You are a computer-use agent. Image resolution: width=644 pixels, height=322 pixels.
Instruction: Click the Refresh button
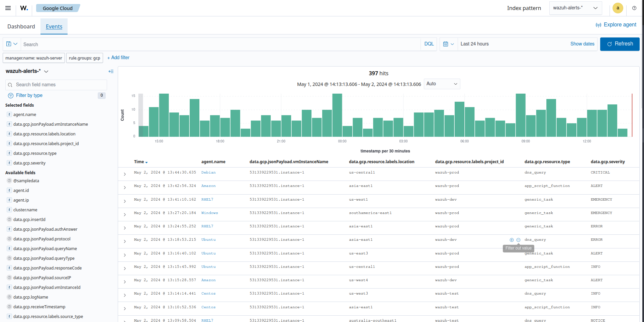pos(620,44)
